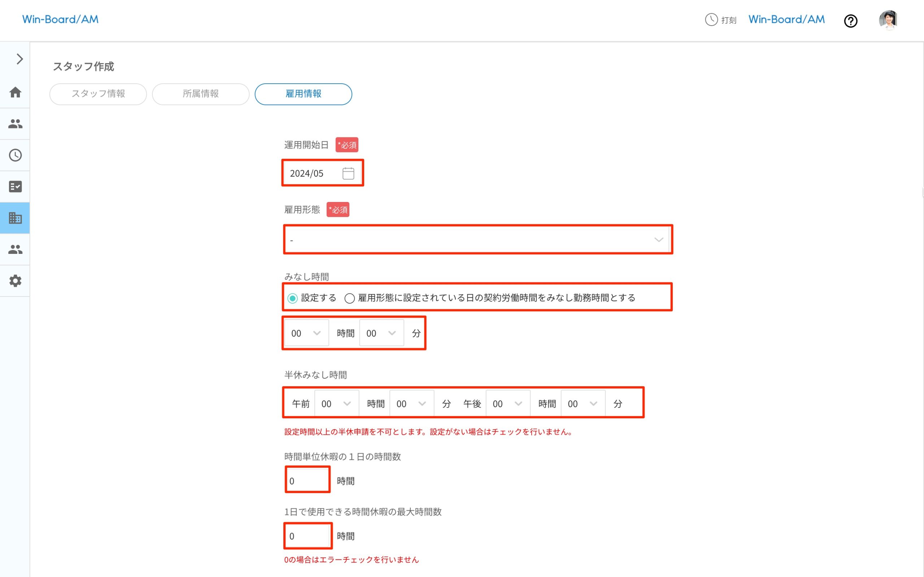Screen dimensions: 924x577
Task: Choose the 雇用形態に設定されている contract time option
Action: click(x=349, y=299)
